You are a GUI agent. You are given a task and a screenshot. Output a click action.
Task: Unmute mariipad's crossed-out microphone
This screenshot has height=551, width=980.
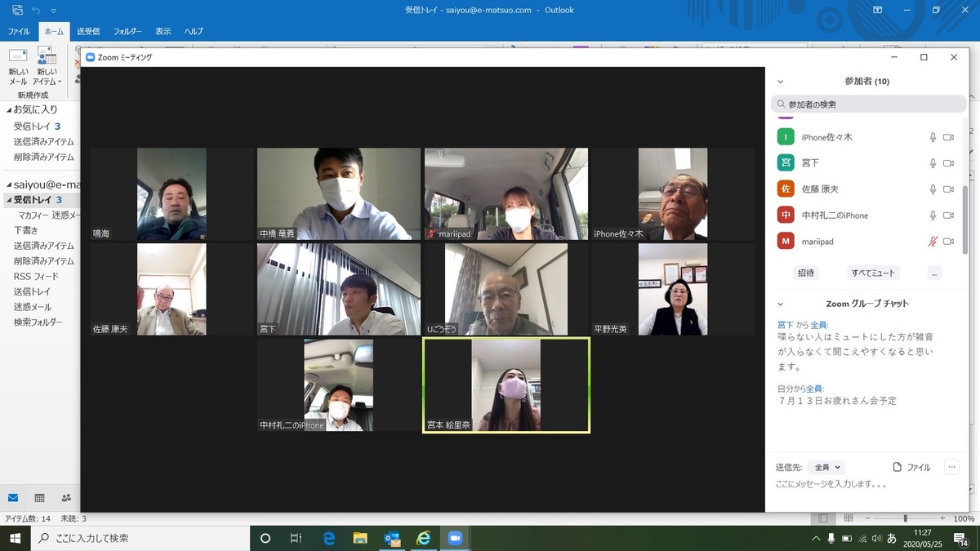pyautogui.click(x=933, y=242)
